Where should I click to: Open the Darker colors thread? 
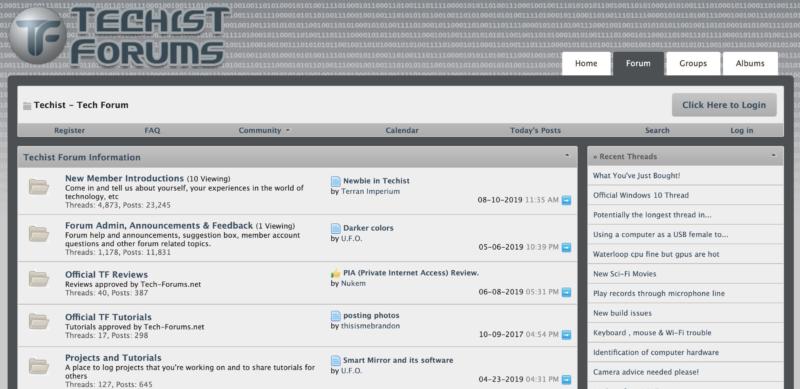coord(368,228)
